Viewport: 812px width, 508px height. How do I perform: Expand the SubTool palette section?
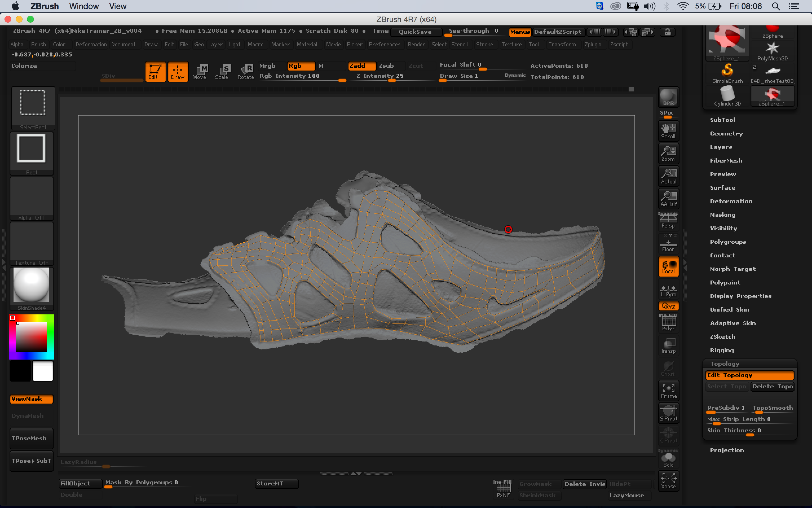pos(722,120)
